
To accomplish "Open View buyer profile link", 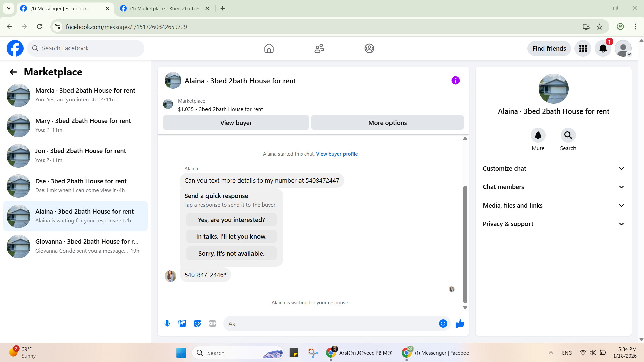I will (x=337, y=154).
